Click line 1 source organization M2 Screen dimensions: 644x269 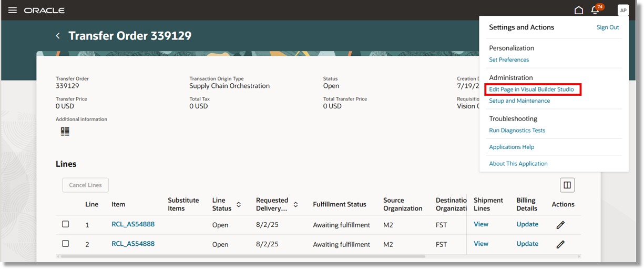pos(388,225)
